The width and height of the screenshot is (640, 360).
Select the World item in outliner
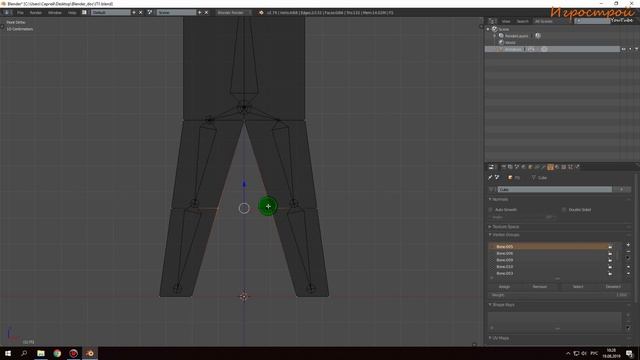pyautogui.click(x=510, y=42)
